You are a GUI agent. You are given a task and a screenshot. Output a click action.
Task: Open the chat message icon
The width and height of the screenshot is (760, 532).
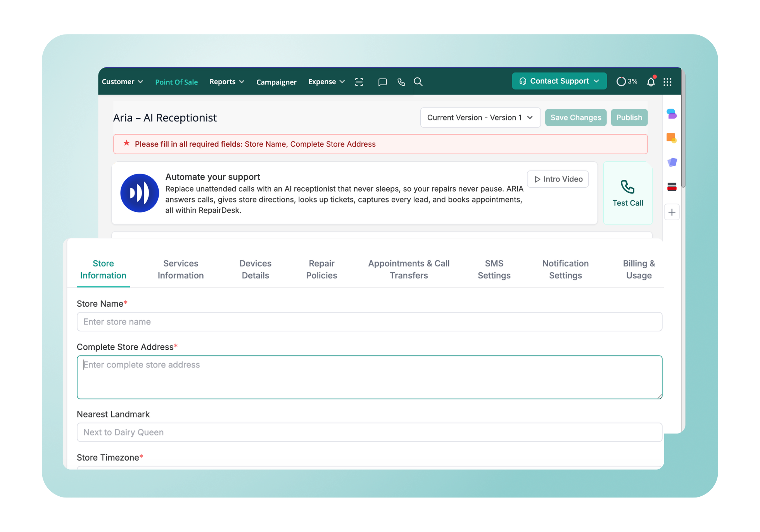(x=382, y=82)
